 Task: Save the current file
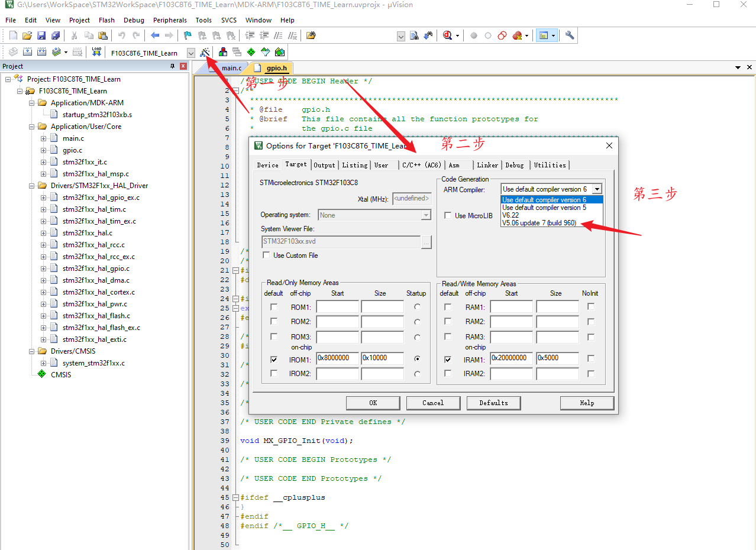(41, 35)
